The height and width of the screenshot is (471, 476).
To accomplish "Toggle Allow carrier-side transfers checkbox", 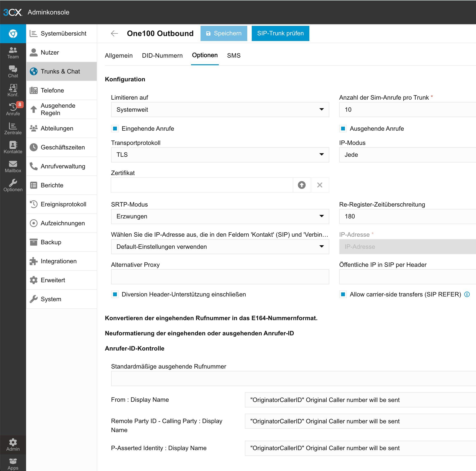I will pos(343,294).
